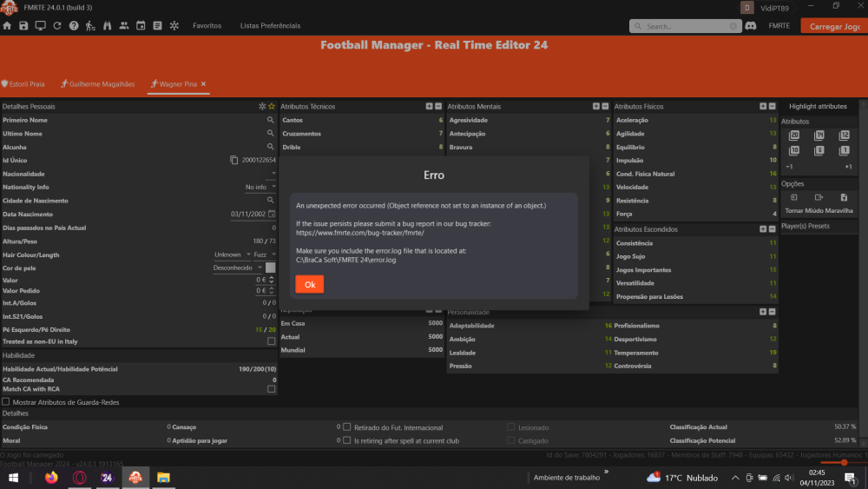The image size is (868, 489).
Task: Click the import icon under Opções
Action: click(x=794, y=197)
